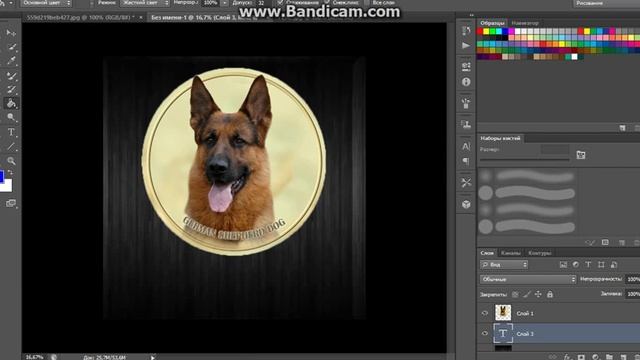
Task: Open the Info panel icon
Action: 466,82
